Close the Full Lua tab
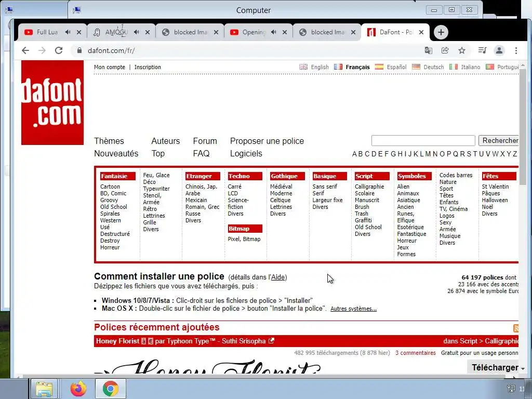532x399 pixels. click(79, 32)
